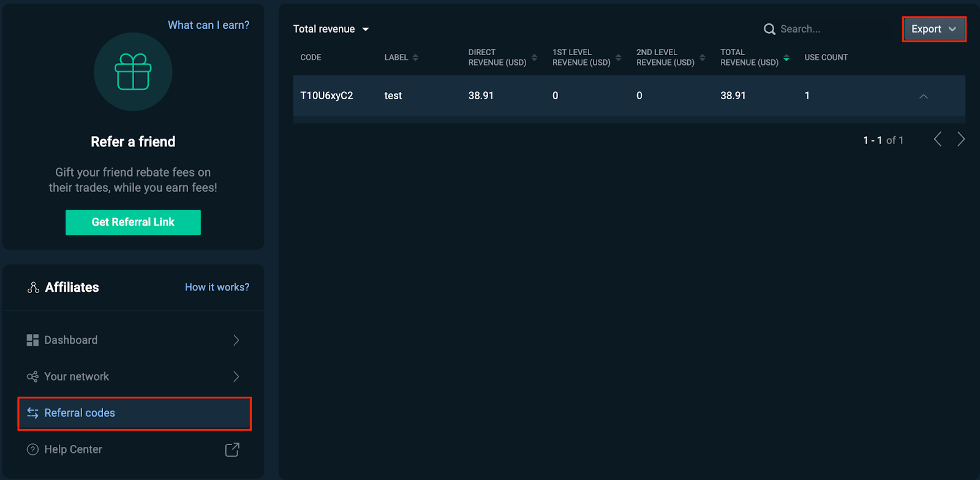Select the Referral codes menu item

point(134,413)
